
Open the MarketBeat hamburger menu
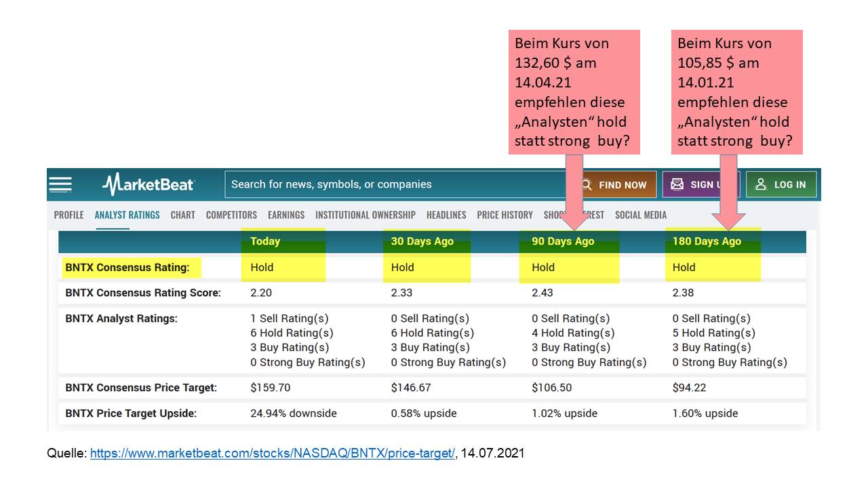(x=60, y=184)
